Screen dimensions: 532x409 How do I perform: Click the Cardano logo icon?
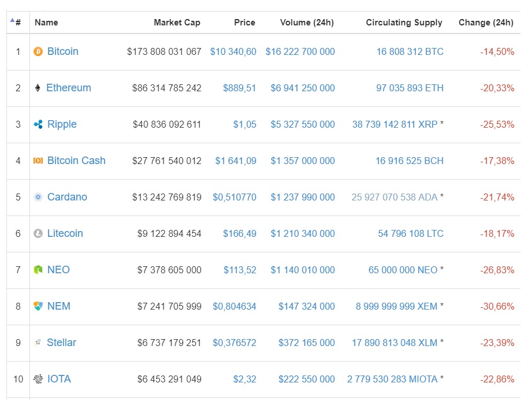[38, 197]
